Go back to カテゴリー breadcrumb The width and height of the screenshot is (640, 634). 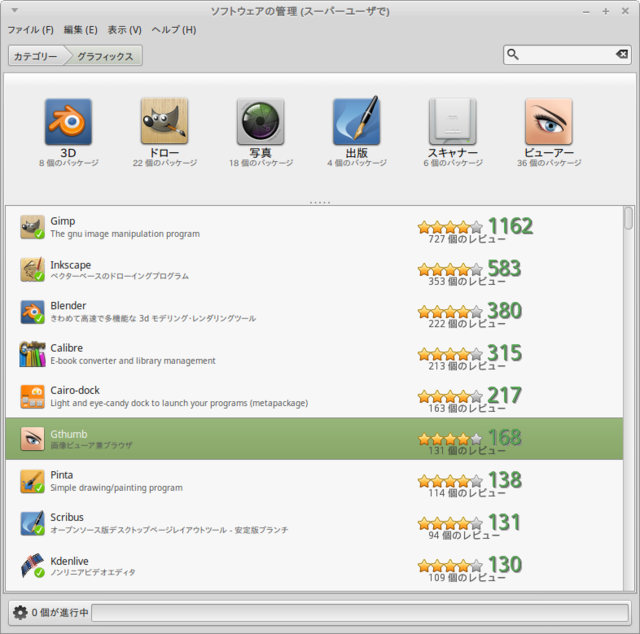(x=36, y=56)
